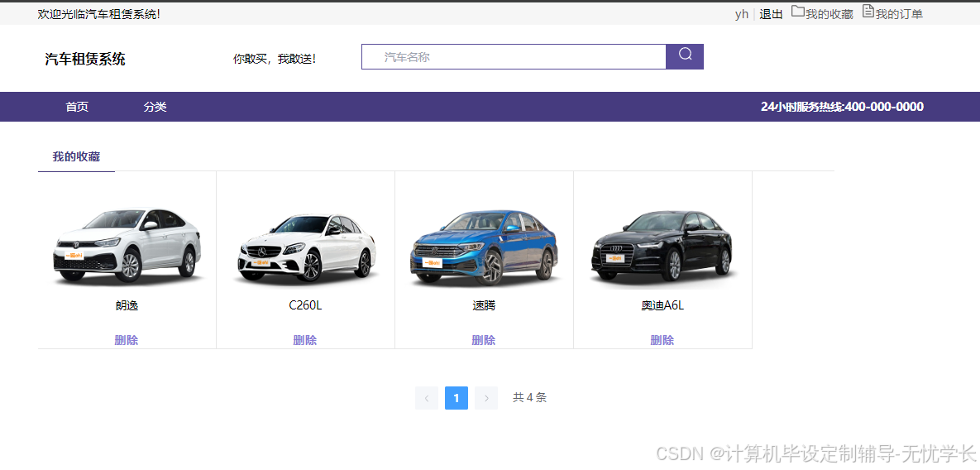Click the magnifier search button
Viewport: 980px width, 470px height.
pos(685,57)
